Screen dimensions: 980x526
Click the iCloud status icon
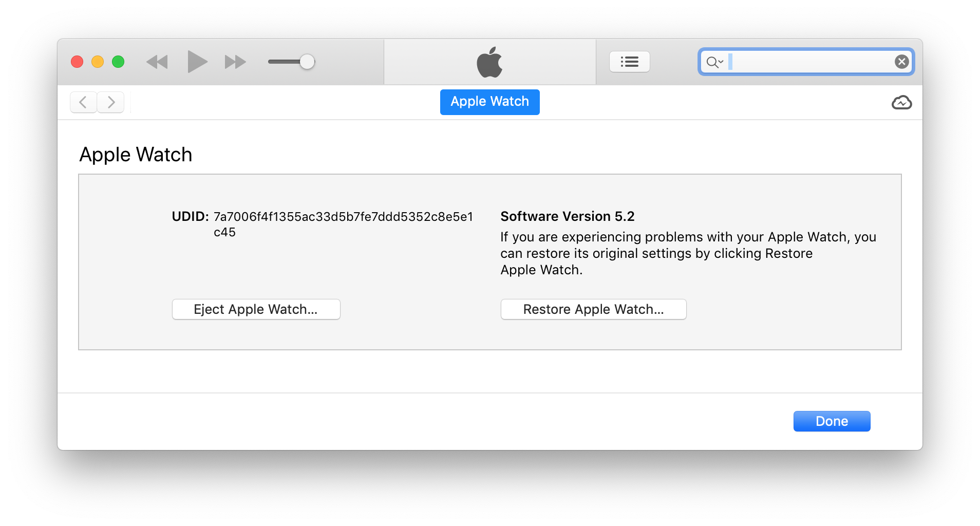pyautogui.click(x=901, y=103)
